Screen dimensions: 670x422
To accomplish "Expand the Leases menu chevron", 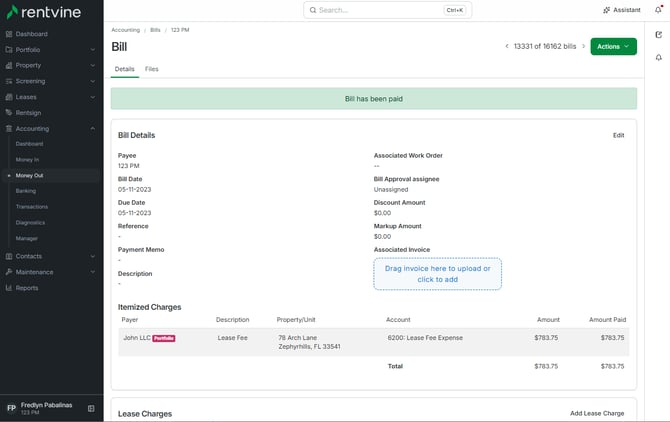I will coord(93,97).
